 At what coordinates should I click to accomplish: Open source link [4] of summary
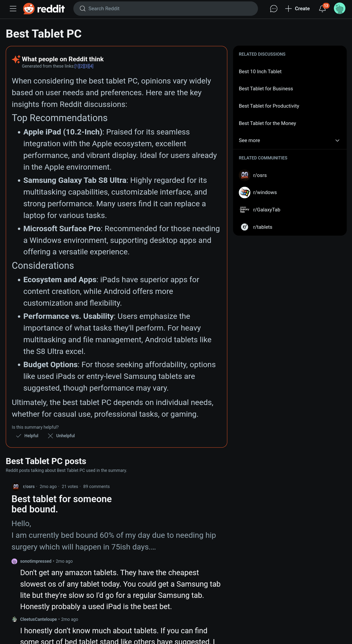click(x=91, y=66)
